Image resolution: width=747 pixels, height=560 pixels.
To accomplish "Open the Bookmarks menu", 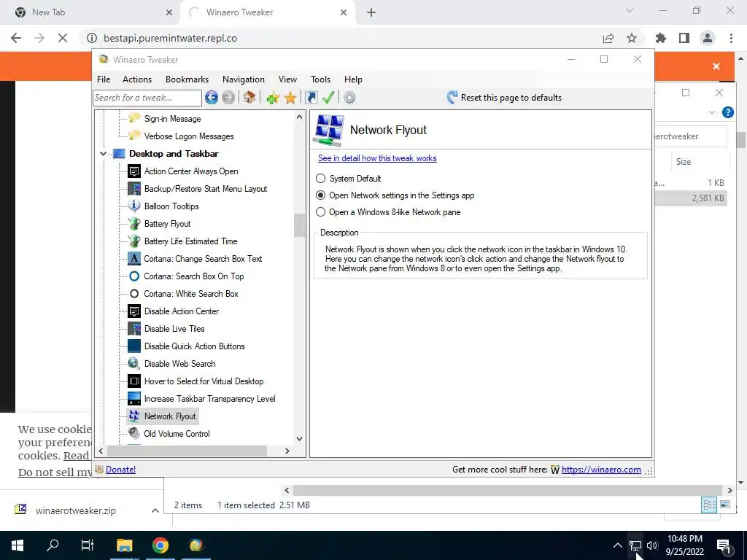I will [187, 79].
